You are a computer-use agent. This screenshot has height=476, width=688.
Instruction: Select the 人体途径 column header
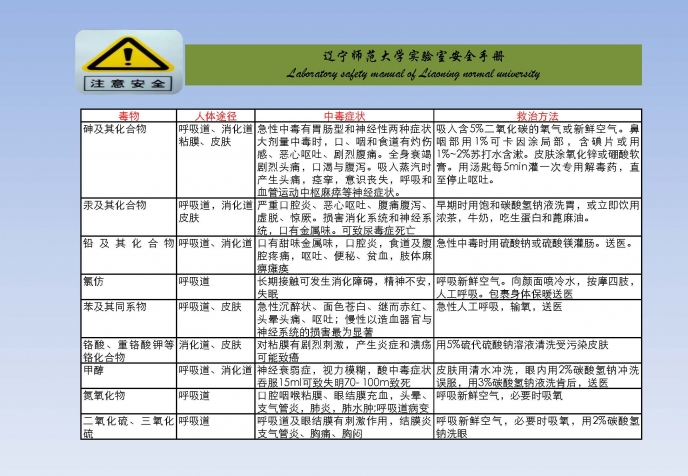(x=216, y=117)
